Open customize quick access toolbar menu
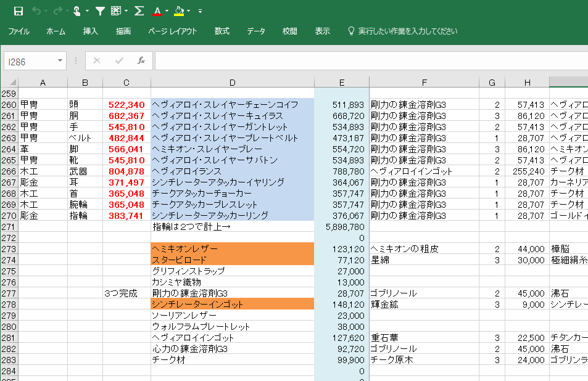The width and height of the screenshot is (588, 381). tap(201, 11)
